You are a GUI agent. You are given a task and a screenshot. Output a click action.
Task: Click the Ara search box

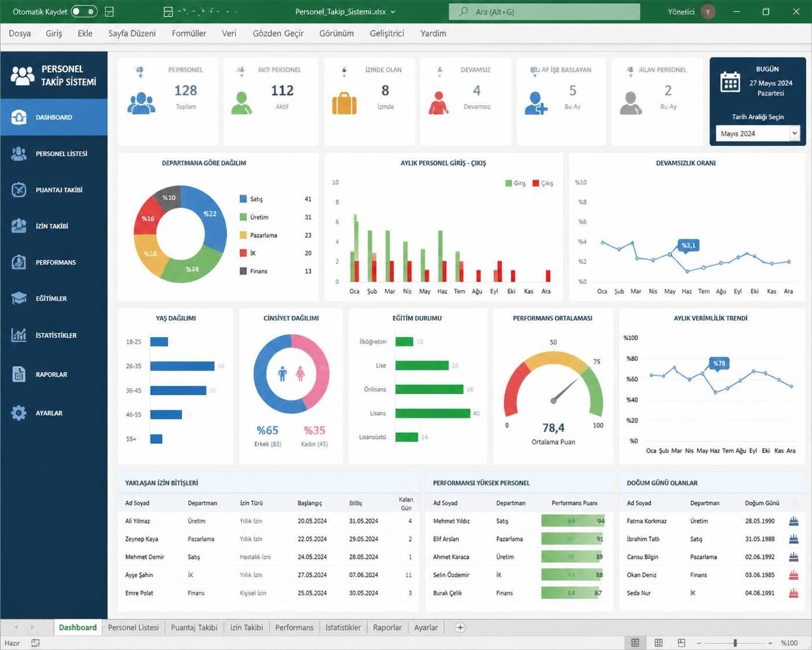pyautogui.click(x=544, y=12)
